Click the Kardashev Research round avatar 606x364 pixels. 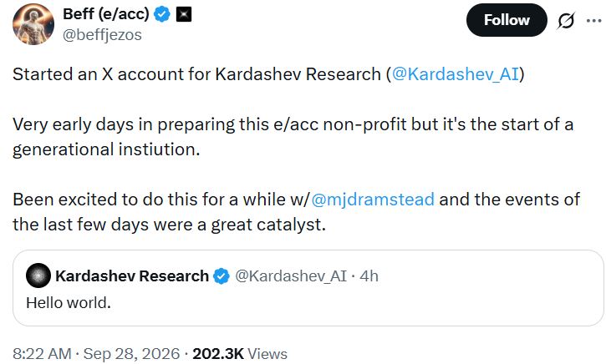click(38, 276)
